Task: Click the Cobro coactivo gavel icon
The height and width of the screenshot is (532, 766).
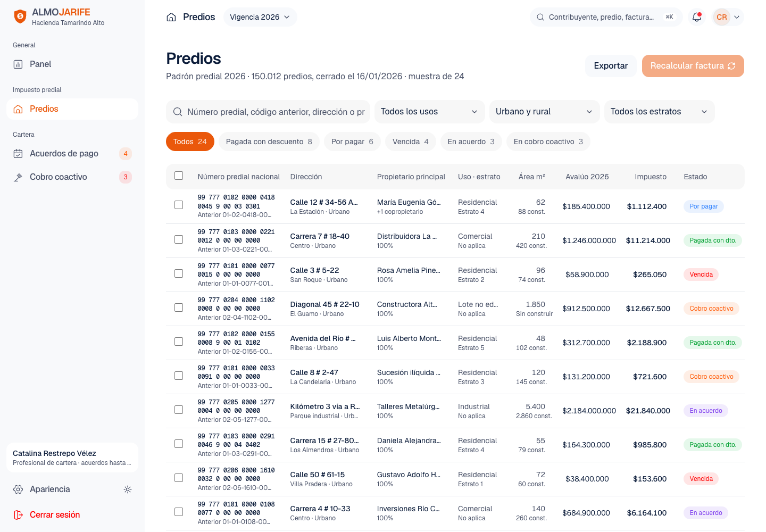Action: click(x=18, y=177)
